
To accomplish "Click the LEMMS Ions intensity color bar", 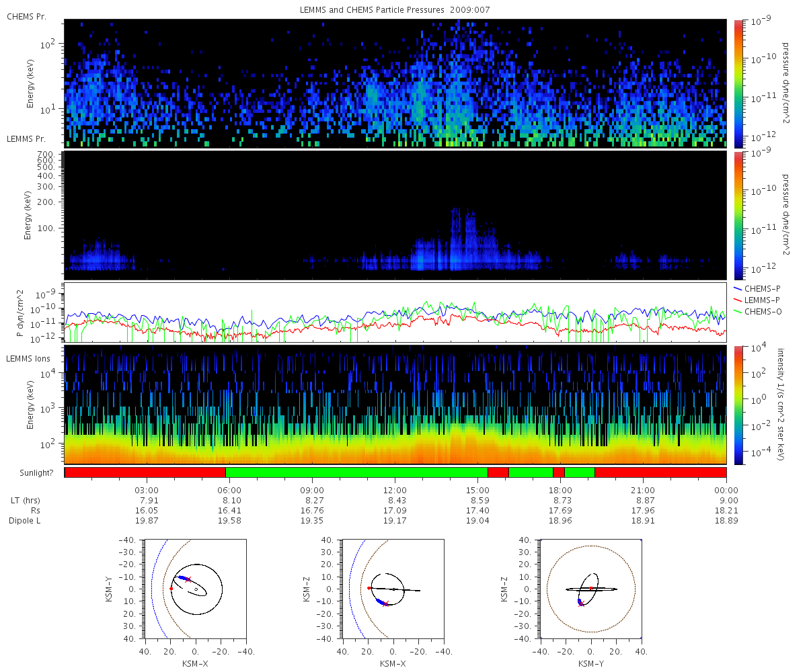I will tap(738, 405).
